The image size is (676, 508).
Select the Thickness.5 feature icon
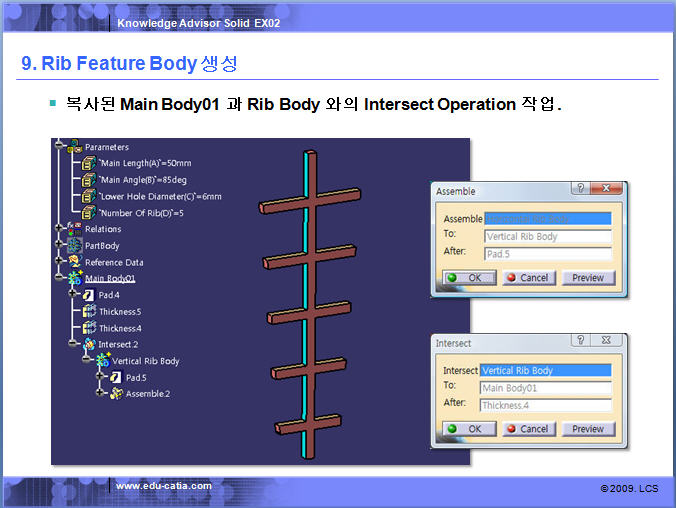tap(87, 311)
